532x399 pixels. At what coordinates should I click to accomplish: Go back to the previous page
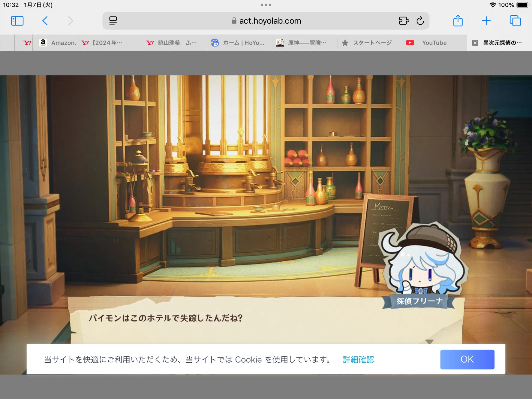tap(45, 21)
